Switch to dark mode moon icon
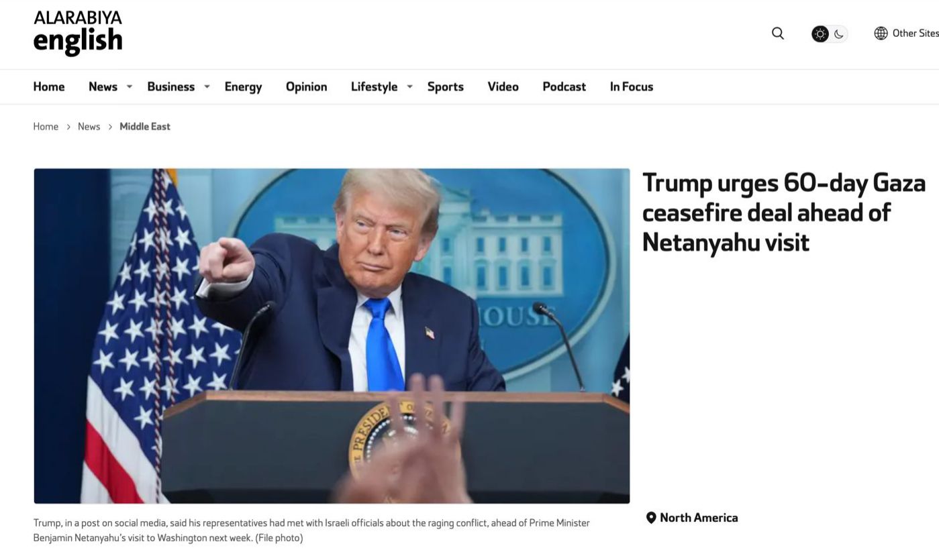 [839, 34]
